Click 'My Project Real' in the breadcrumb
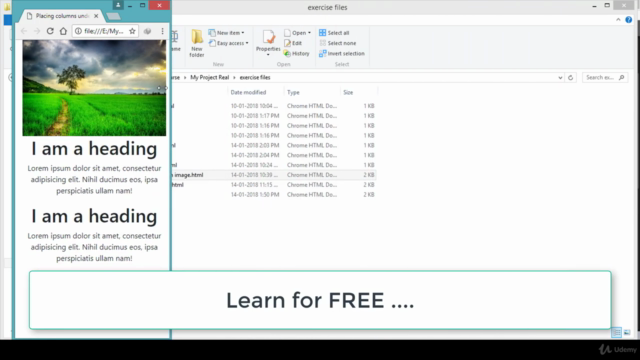The image size is (640, 360). point(209,78)
